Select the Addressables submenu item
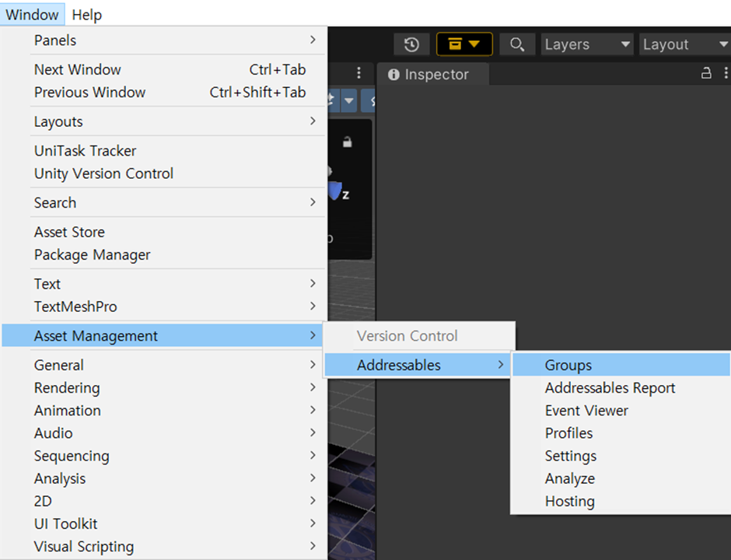This screenshot has width=731, height=560. pyautogui.click(x=418, y=365)
